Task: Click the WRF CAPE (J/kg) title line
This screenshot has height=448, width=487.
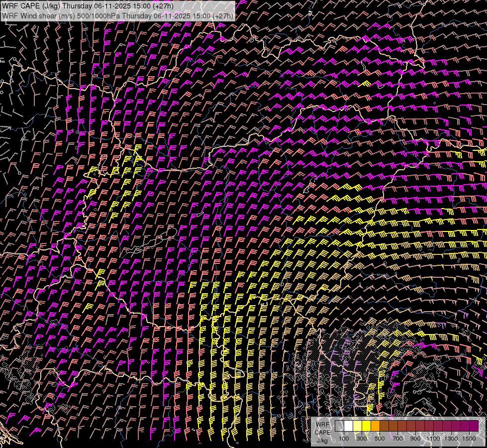Action: pos(88,6)
